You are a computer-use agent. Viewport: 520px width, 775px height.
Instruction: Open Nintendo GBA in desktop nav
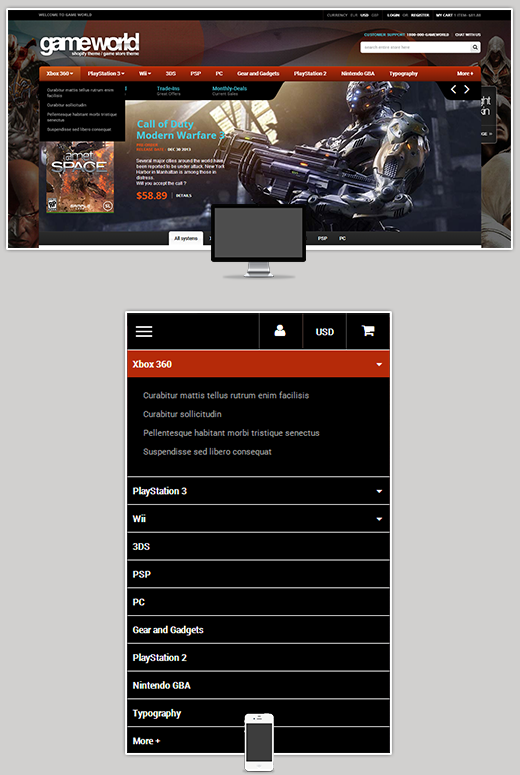358,74
